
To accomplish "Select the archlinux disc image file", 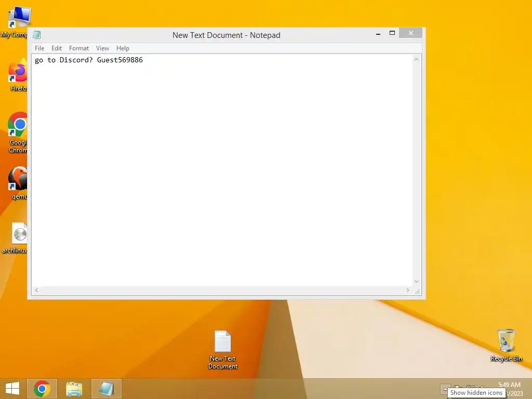I will pos(14,238).
